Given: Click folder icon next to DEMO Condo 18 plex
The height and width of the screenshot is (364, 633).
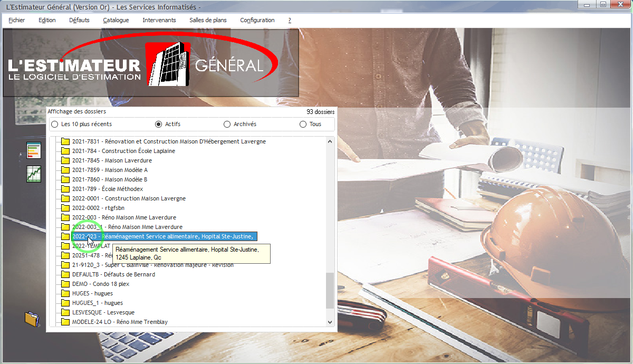Looking at the screenshot, I should point(65,284).
